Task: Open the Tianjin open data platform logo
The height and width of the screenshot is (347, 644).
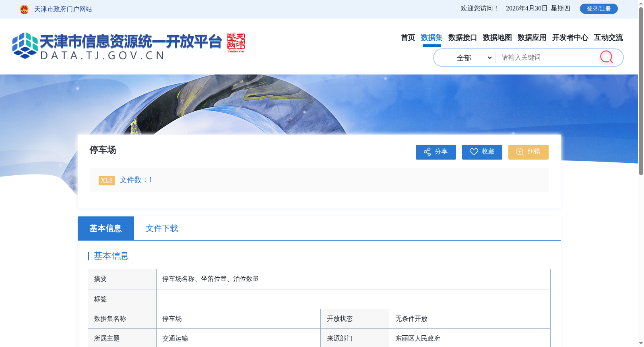Action: click(117, 46)
